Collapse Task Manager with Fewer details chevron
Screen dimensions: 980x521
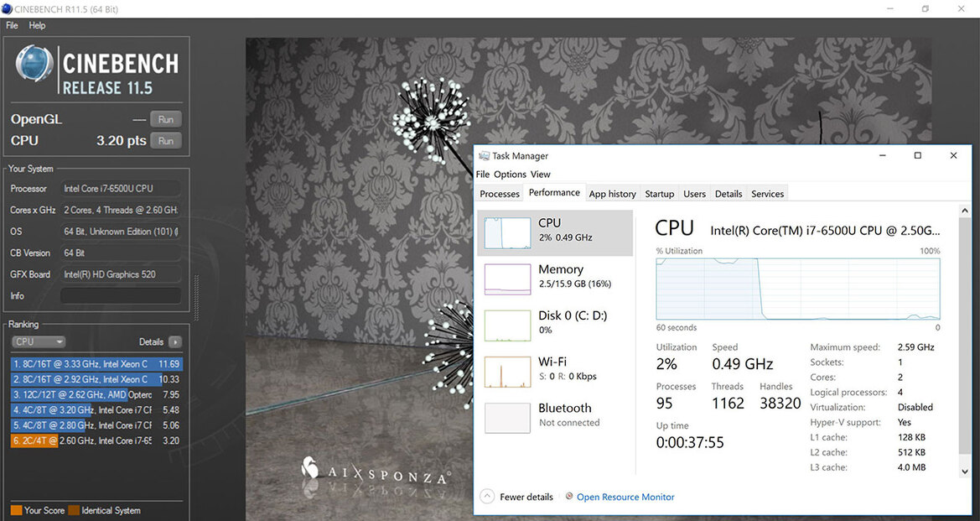click(488, 497)
